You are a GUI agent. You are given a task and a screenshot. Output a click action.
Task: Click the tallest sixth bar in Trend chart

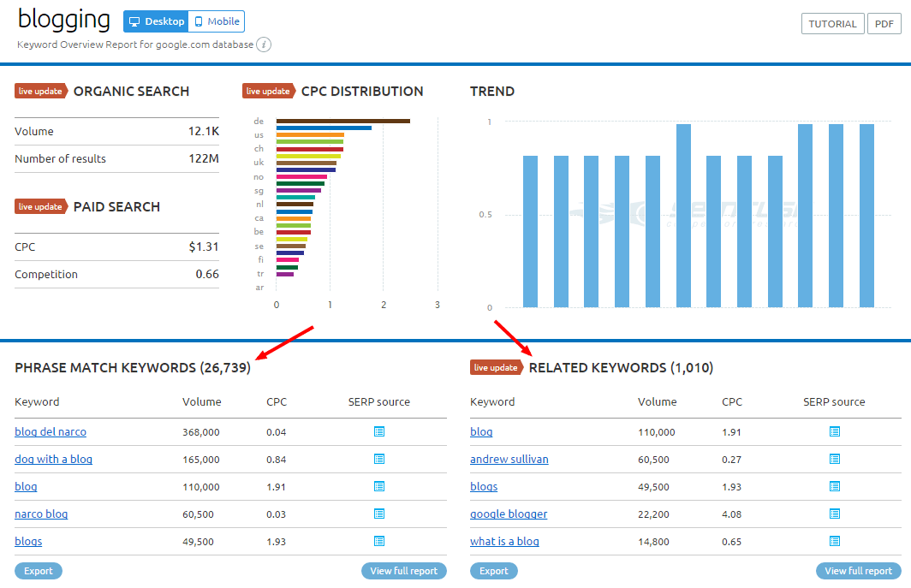click(x=683, y=216)
